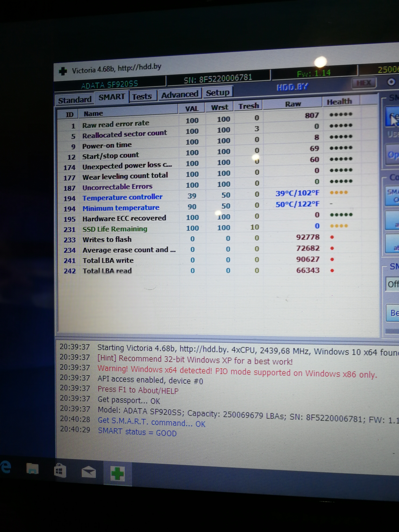Click the Tresh column header
399x532 pixels.
249,106
